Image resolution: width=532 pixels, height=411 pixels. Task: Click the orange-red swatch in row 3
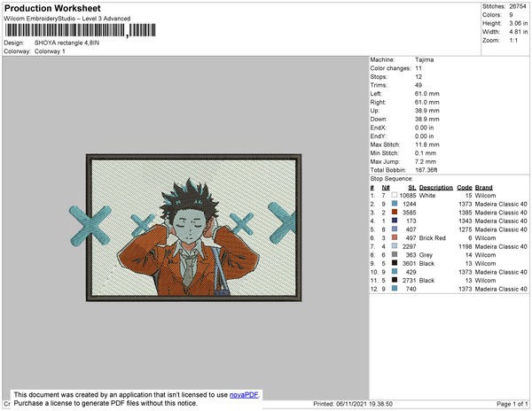click(395, 212)
